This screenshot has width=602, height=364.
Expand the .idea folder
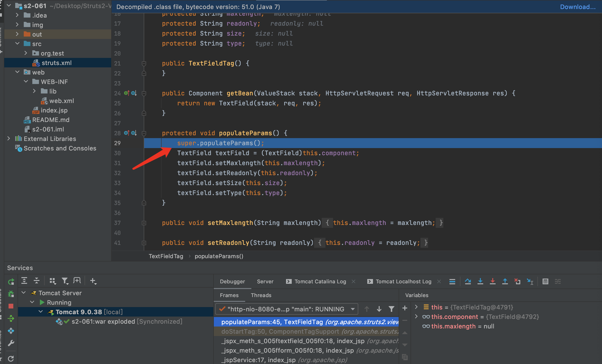pyautogui.click(x=17, y=15)
